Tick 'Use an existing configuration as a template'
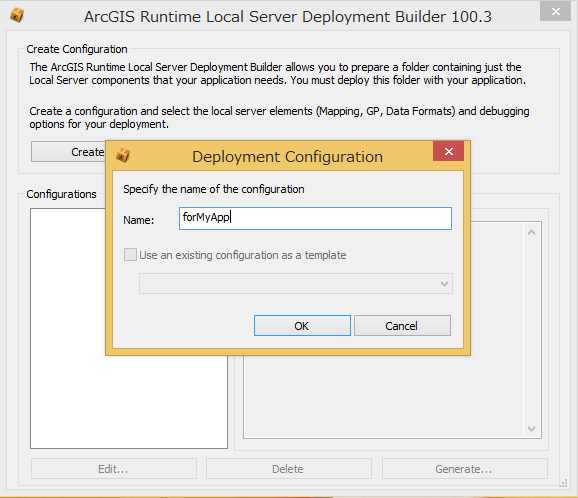Screen dimensions: 578x498 pyautogui.click(x=130, y=255)
